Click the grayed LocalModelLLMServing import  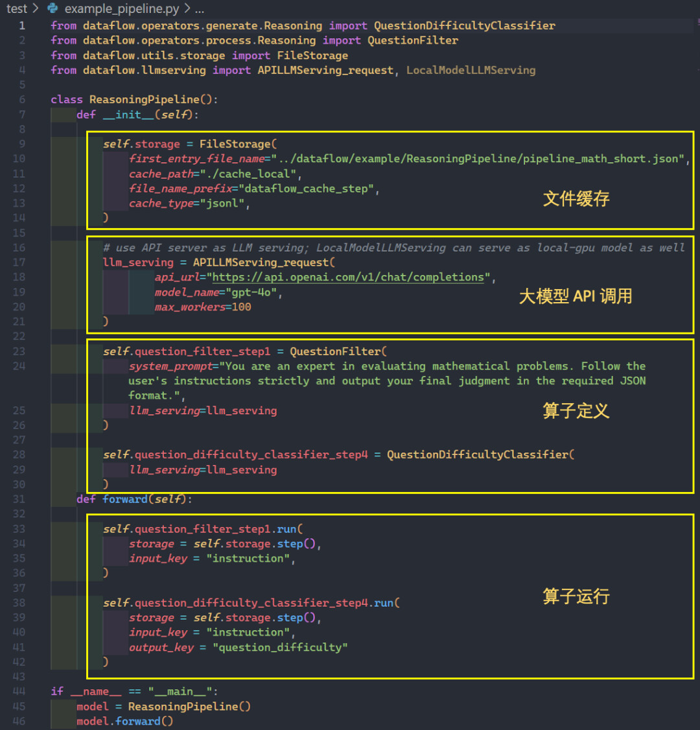tap(471, 69)
